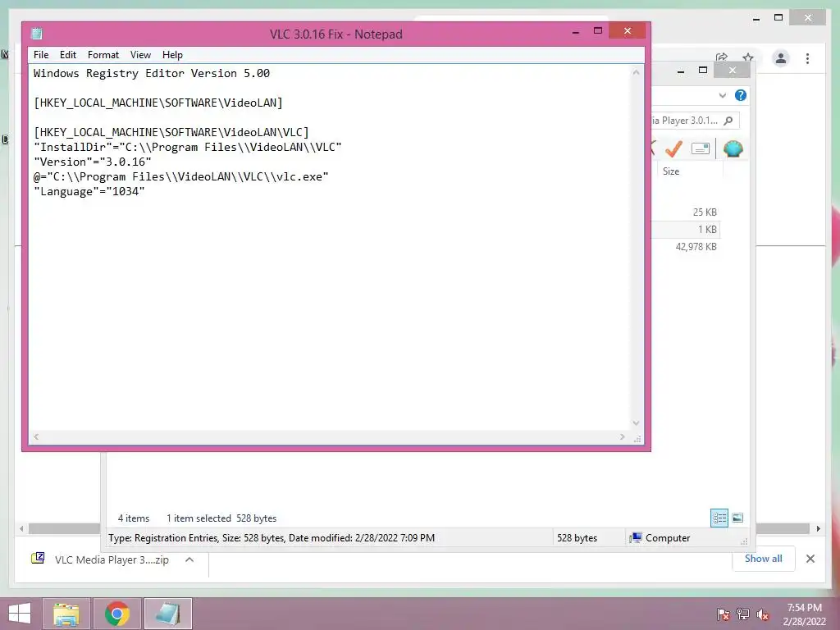This screenshot has height=630, width=840.
Task: Click the 42,978 KB size cell
Action: 696,246
